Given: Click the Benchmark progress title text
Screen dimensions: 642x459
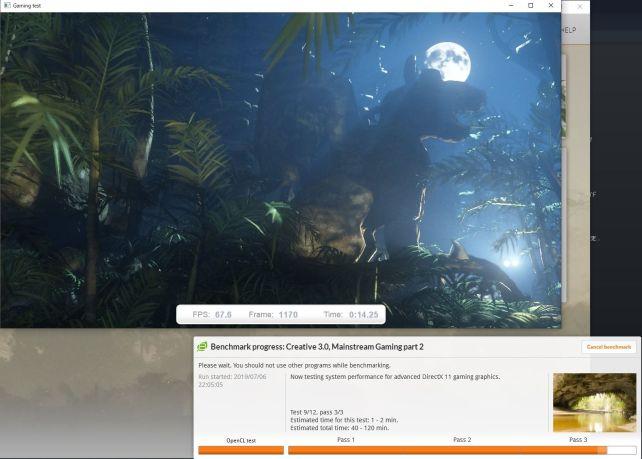Looking at the screenshot, I should (x=317, y=347).
